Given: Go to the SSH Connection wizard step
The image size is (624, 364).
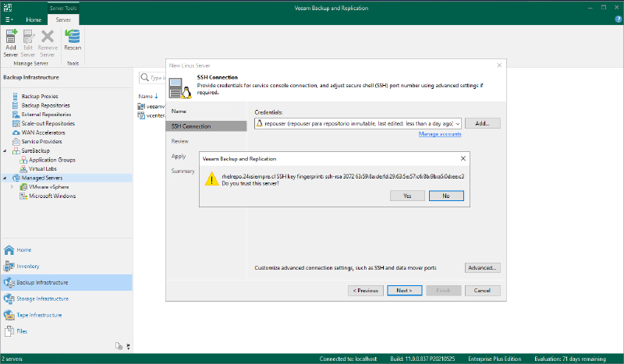Looking at the screenshot, I should click(206, 126).
